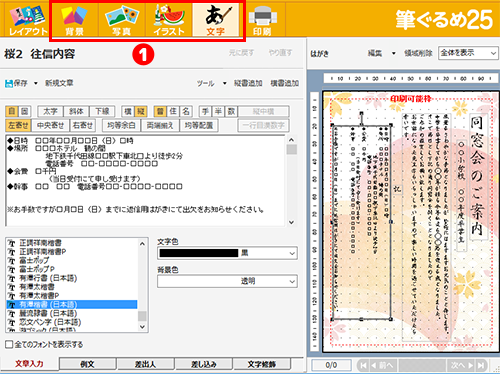Screen dimensions: 500x374
Task: Expand the 保存 save options arrow
Action: pyautogui.click(x=35, y=83)
